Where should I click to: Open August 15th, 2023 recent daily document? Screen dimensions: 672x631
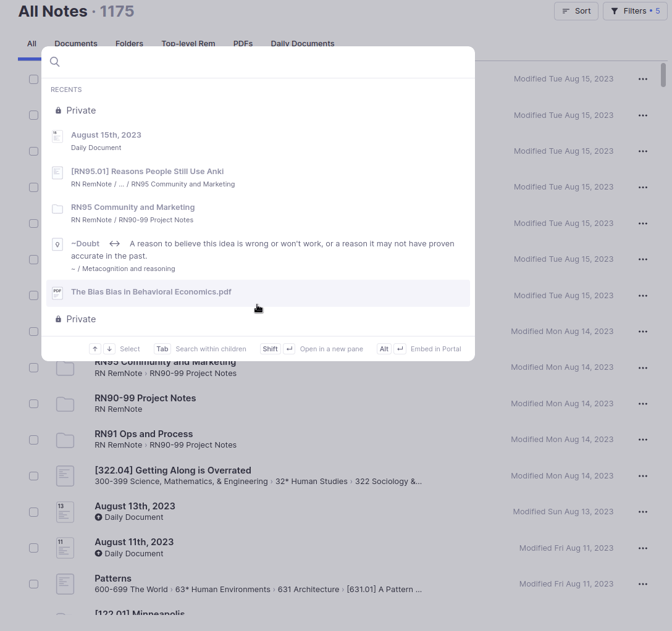click(x=106, y=135)
